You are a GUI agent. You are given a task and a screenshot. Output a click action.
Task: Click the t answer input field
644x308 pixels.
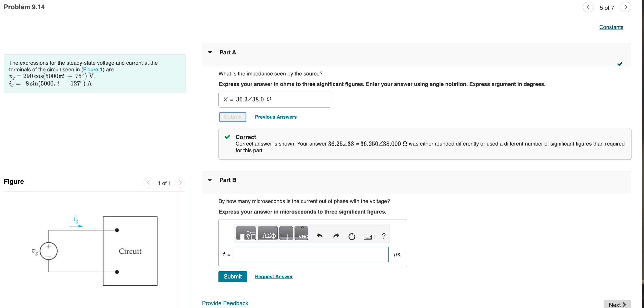311,255
